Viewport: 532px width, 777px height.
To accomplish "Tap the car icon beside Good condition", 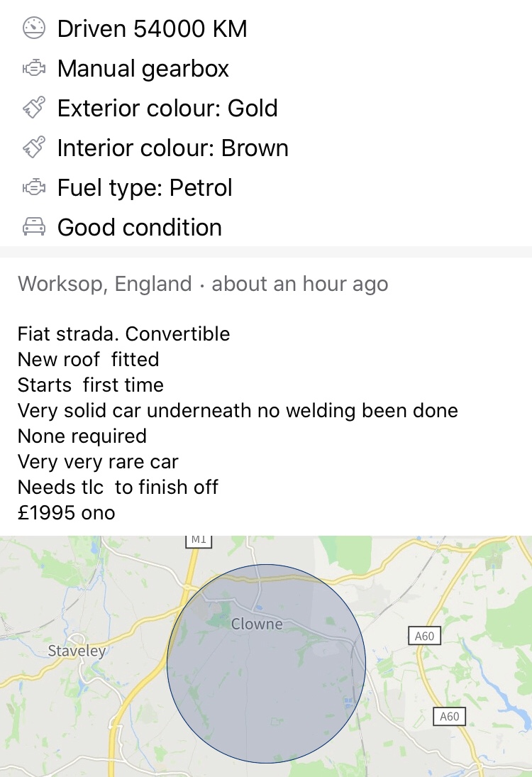I will click(x=34, y=227).
